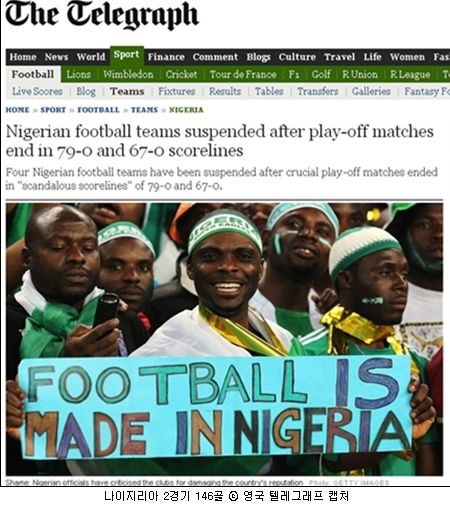The image size is (450, 507).
Task: Click the Nigerian fans article photo
Action: 224,339
